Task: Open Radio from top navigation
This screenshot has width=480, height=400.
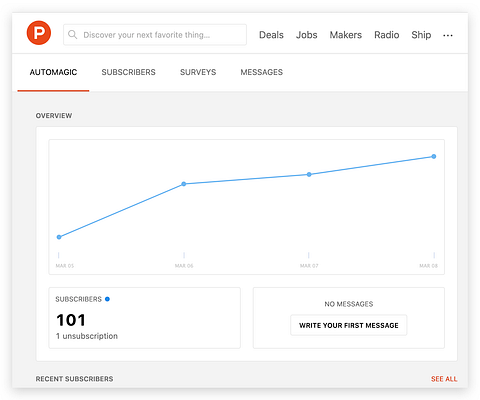Action: pos(387,35)
